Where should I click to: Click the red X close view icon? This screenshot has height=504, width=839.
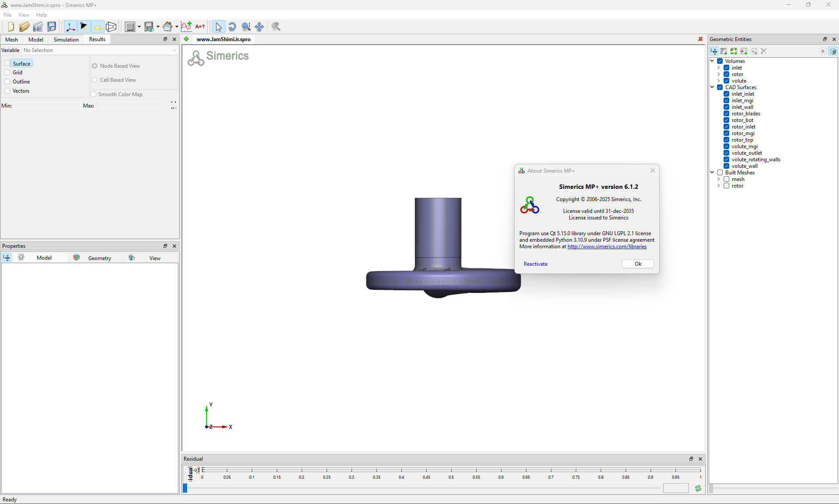coord(700,39)
